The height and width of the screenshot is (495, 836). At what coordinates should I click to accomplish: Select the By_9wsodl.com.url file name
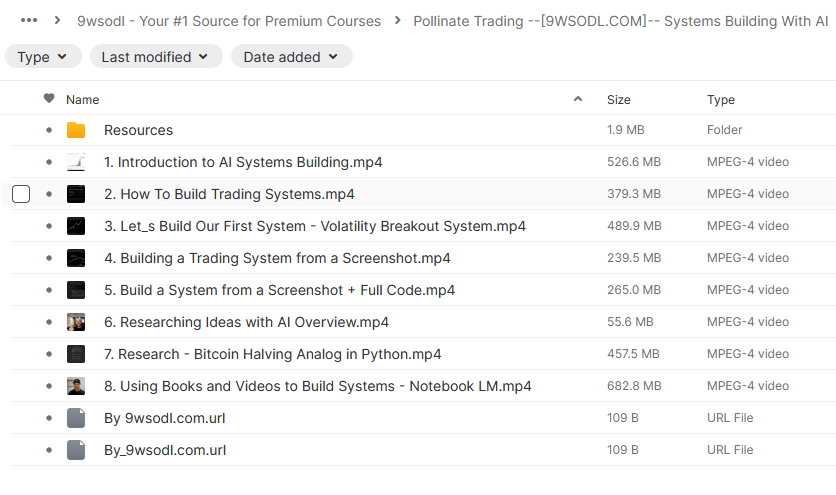tap(165, 450)
